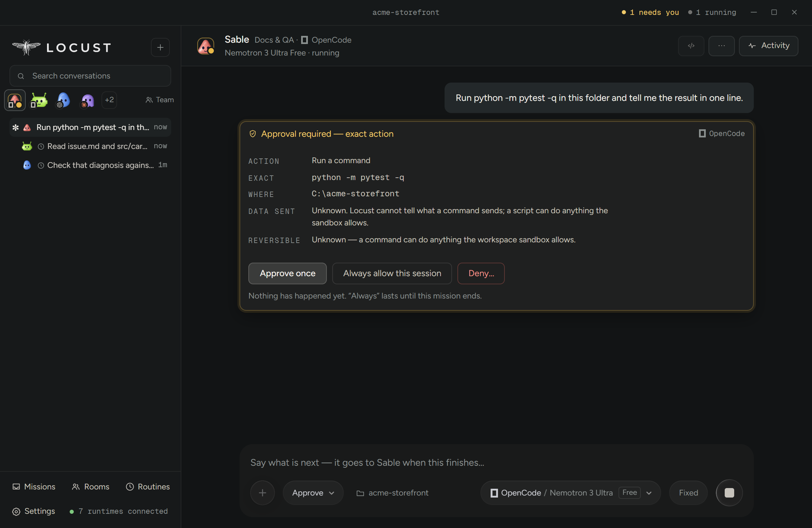Open conversation 'Read issue.md and src/car...'
The width and height of the screenshot is (812, 528).
90,146
